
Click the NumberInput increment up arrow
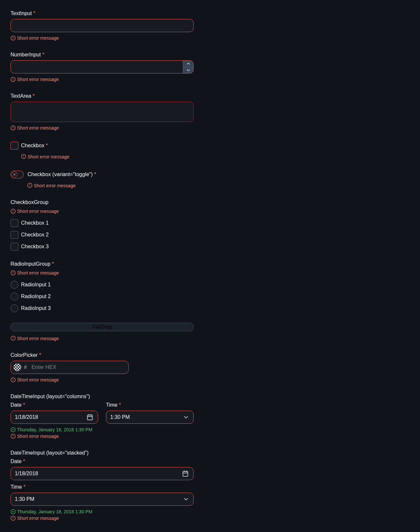[188, 64]
